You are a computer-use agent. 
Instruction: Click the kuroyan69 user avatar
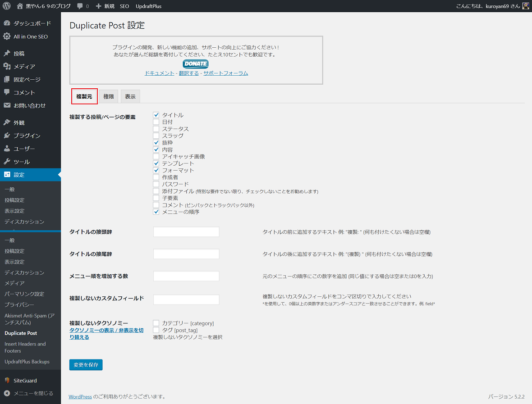[x=526, y=6]
